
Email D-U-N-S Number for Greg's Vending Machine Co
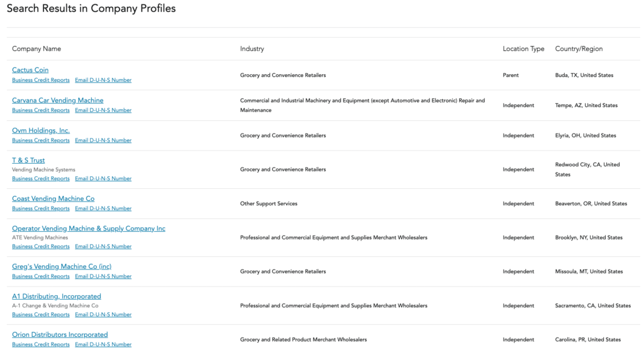[x=103, y=276]
